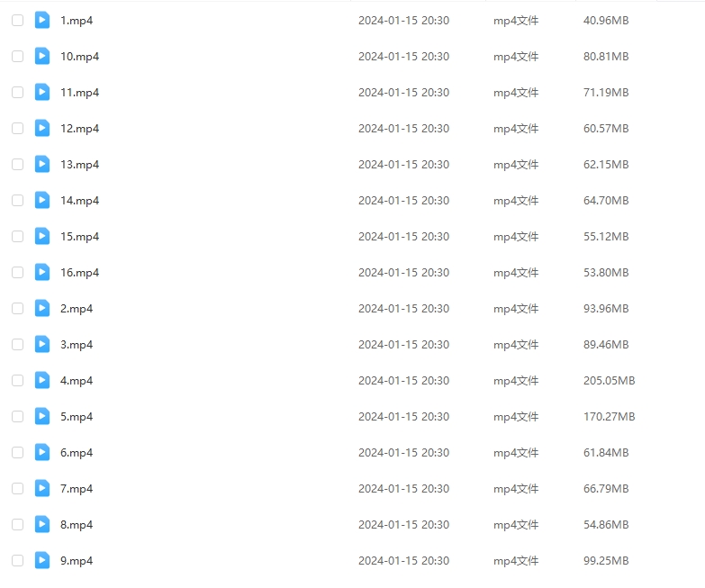Open the file named 15.mp4
Screen dimensions: 705x588
pos(79,237)
